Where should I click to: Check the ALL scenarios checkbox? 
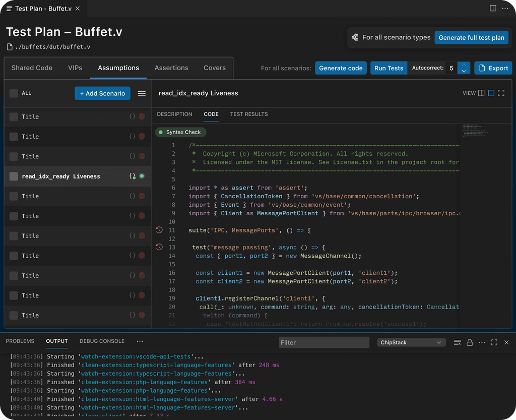point(14,93)
